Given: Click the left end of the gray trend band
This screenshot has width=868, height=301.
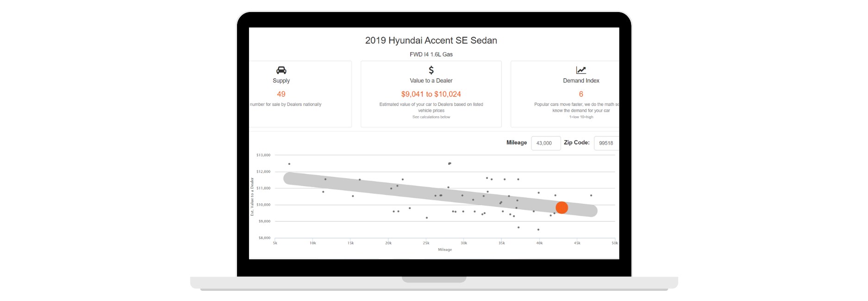Looking at the screenshot, I should [x=290, y=178].
